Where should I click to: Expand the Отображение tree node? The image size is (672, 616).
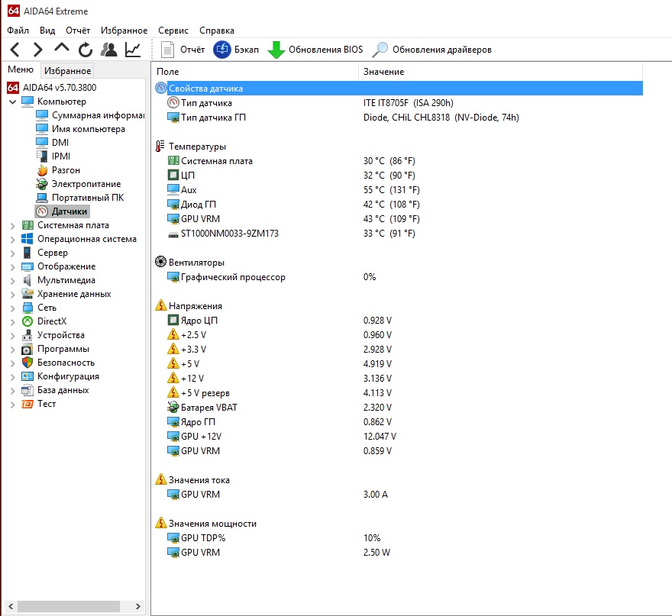tap(12, 267)
